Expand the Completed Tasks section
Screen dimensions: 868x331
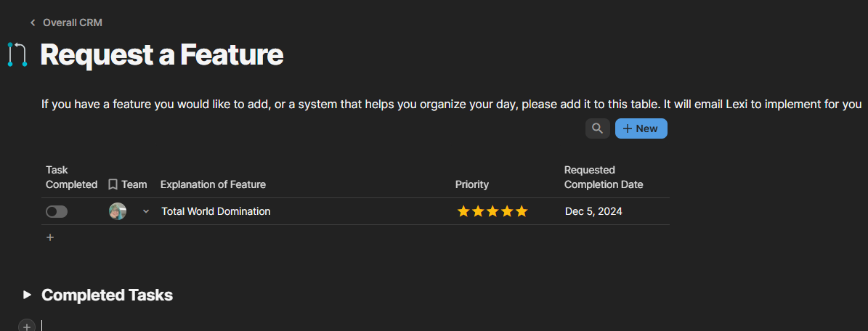pos(28,295)
